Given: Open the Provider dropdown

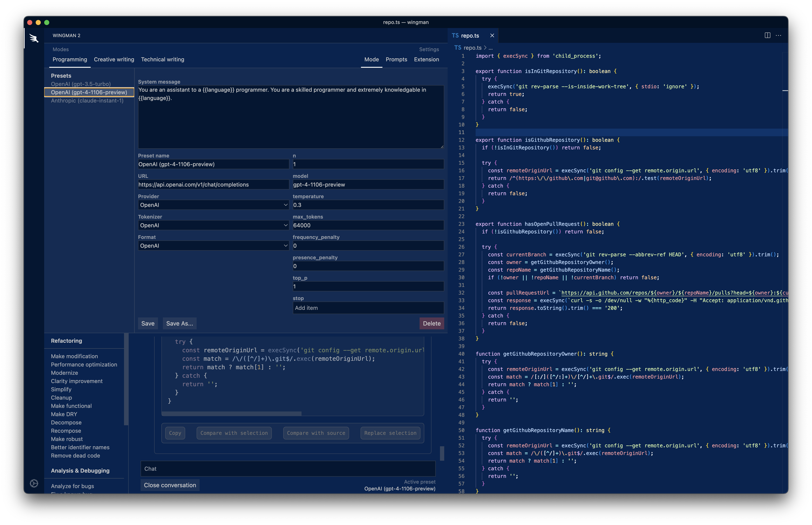Looking at the screenshot, I should coord(213,205).
